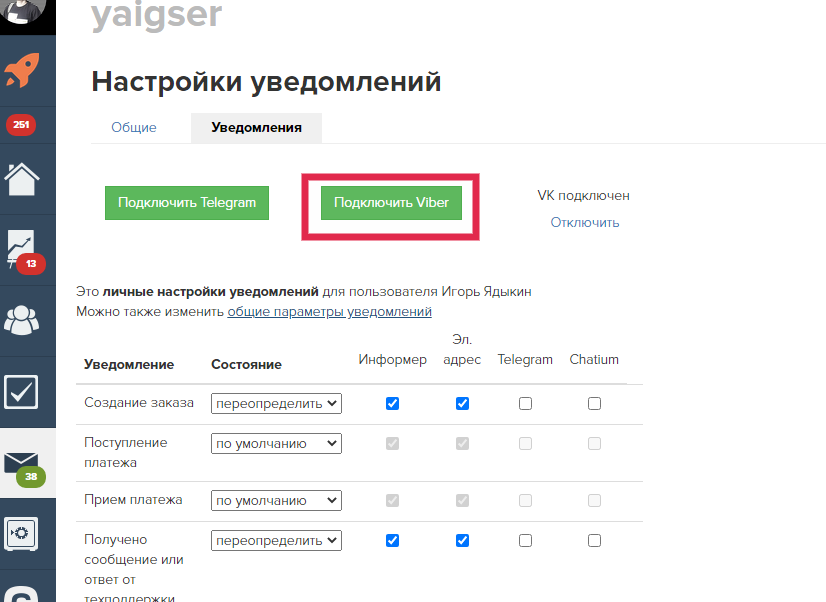Screen dimensions: 826x602
Task: Click Telegram checkbox in Поступление платежа row
Action: coord(525,443)
